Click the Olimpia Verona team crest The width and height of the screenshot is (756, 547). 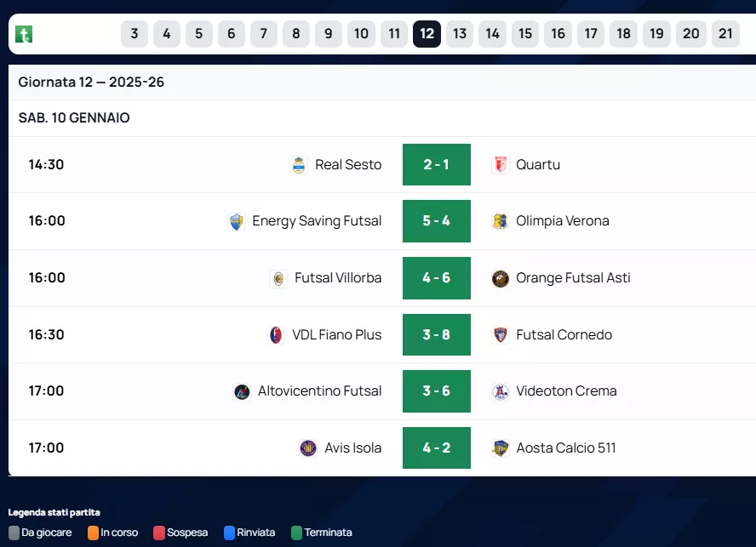click(x=501, y=221)
